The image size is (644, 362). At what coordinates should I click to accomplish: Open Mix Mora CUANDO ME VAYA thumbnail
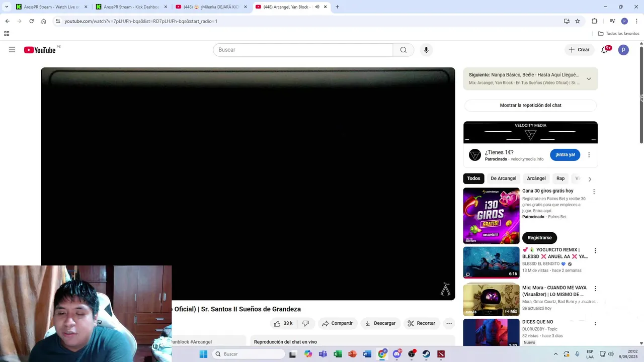491,300
